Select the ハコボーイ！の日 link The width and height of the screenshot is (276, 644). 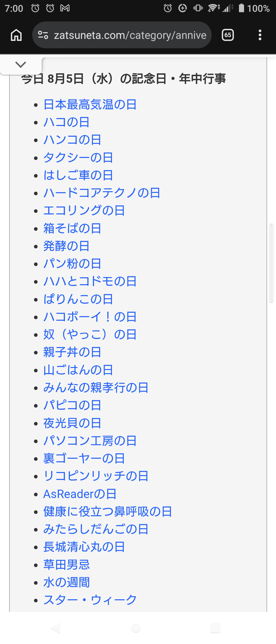coord(90,317)
